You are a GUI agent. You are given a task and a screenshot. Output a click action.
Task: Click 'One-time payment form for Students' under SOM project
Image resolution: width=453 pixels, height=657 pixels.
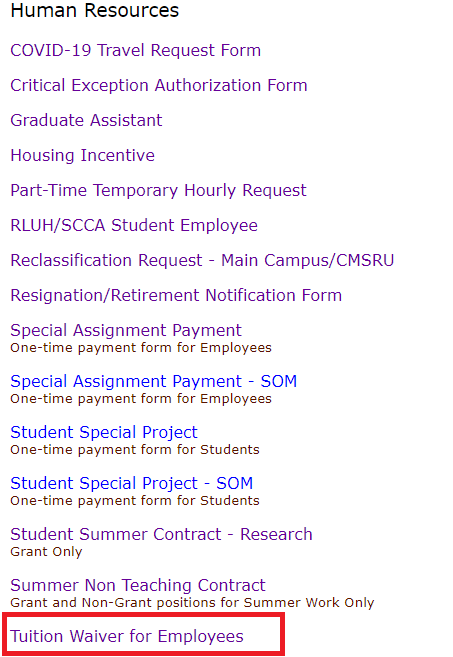tap(135, 501)
